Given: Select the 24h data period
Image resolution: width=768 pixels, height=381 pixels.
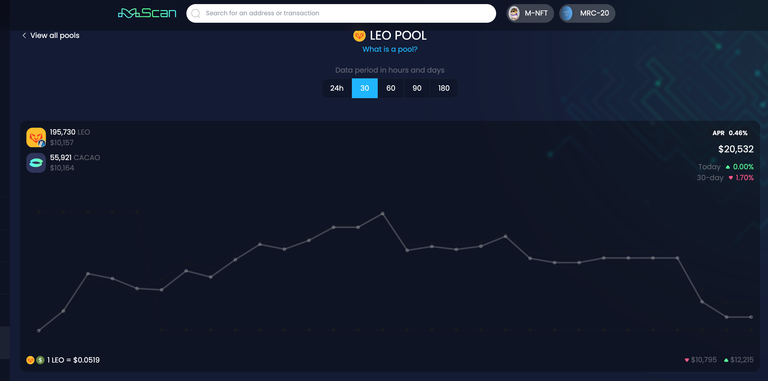Looking at the screenshot, I should tap(336, 88).
